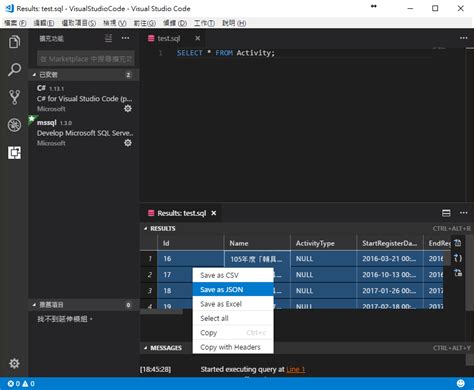
Task: Click the StartRegisterDa... column header
Action: pyautogui.click(x=390, y=243)
